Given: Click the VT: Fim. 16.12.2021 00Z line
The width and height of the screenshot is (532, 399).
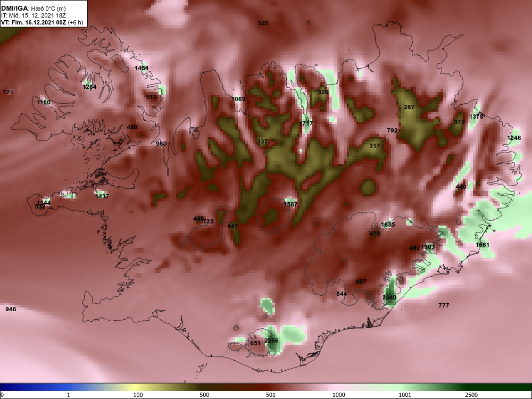Looking at the screenshot, I should point(42,22).
